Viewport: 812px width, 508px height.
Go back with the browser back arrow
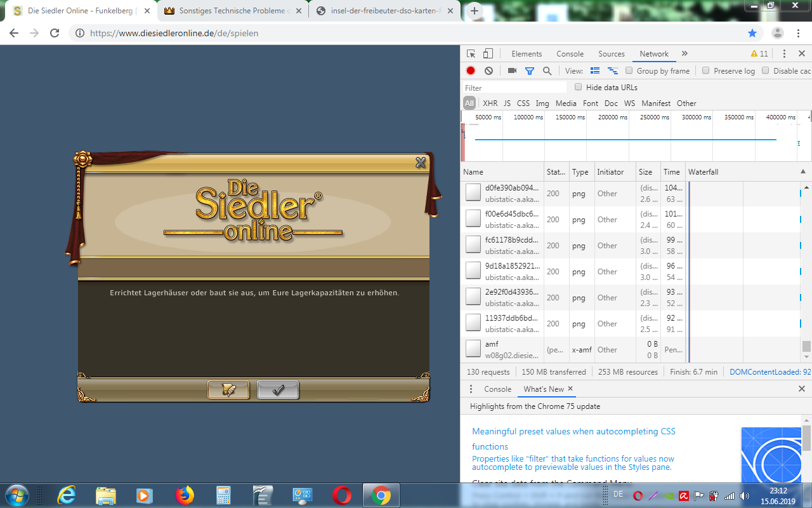(x=14, y=33)
